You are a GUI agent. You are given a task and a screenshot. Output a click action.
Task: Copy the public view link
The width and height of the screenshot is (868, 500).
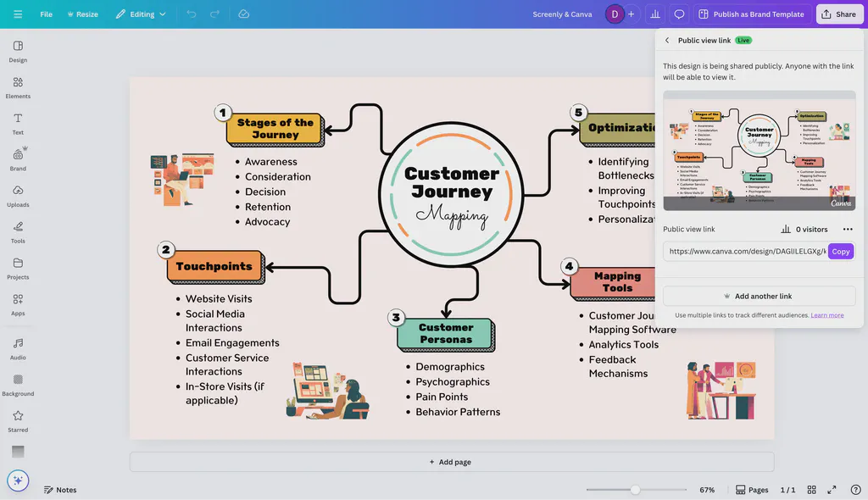pyautogui.click(x=840, y=251)
